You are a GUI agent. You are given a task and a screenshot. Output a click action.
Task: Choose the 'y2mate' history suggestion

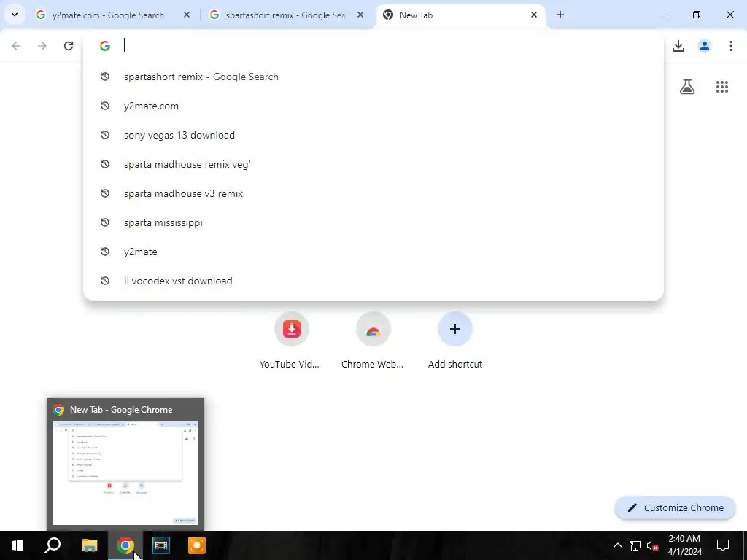coord(373,252)
